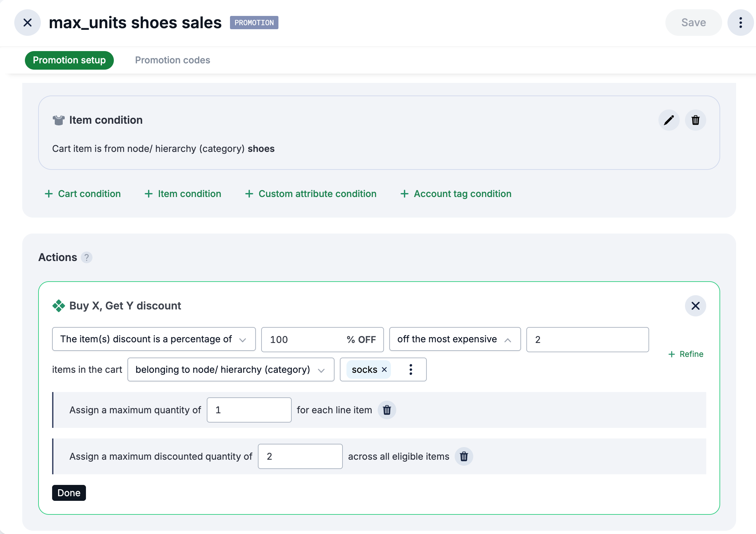The image size is (756, 534).
Task: Open the more options menu beside Save
Action: 740,22
